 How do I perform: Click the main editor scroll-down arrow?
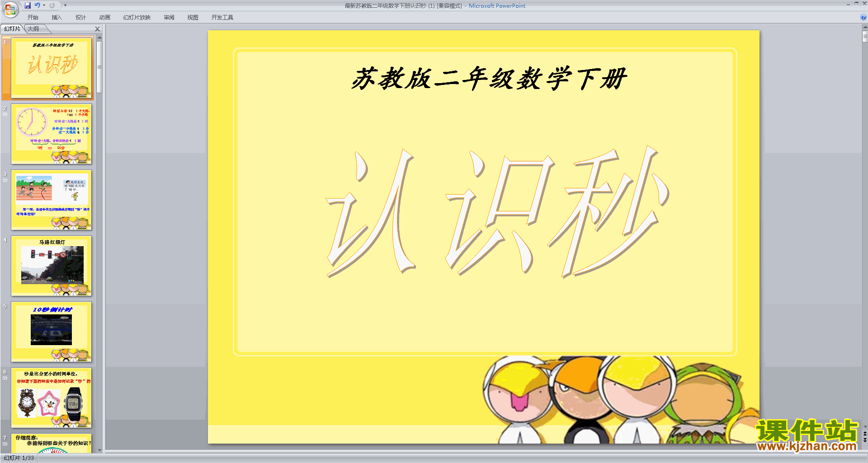click(865, 426)
